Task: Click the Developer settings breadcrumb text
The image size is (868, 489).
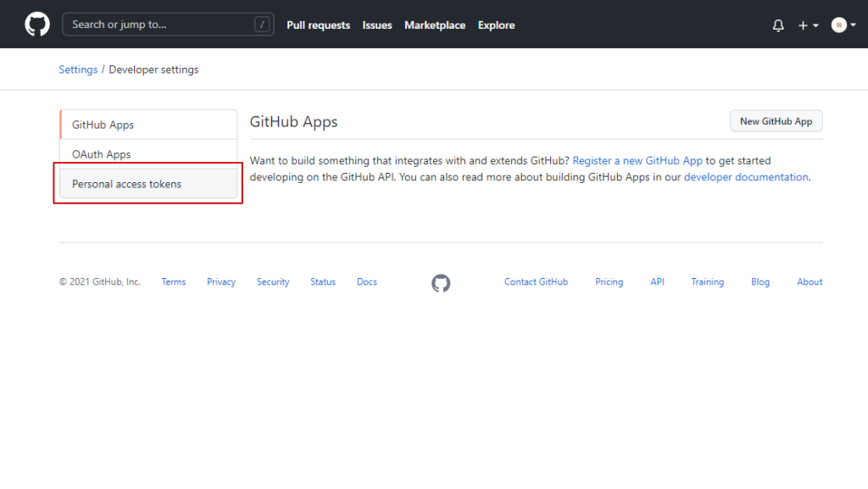Action: coord(153,69)
